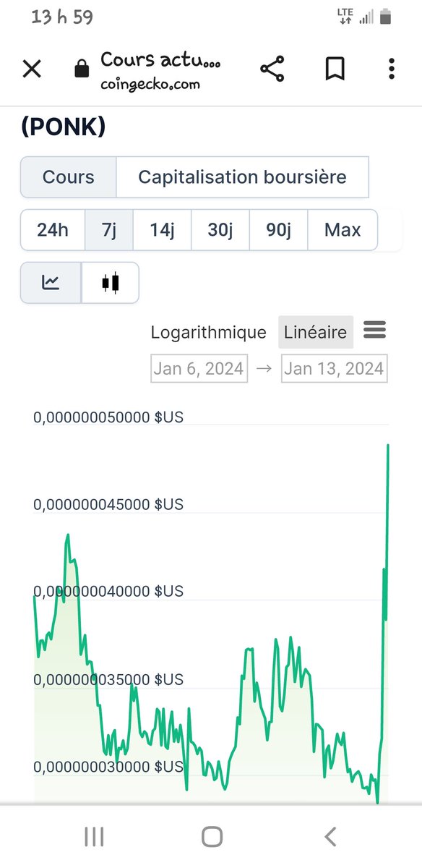Edit start date Jan 6, 2024
Viewport: 422px width, 868px height.
[x=199, y=368]
